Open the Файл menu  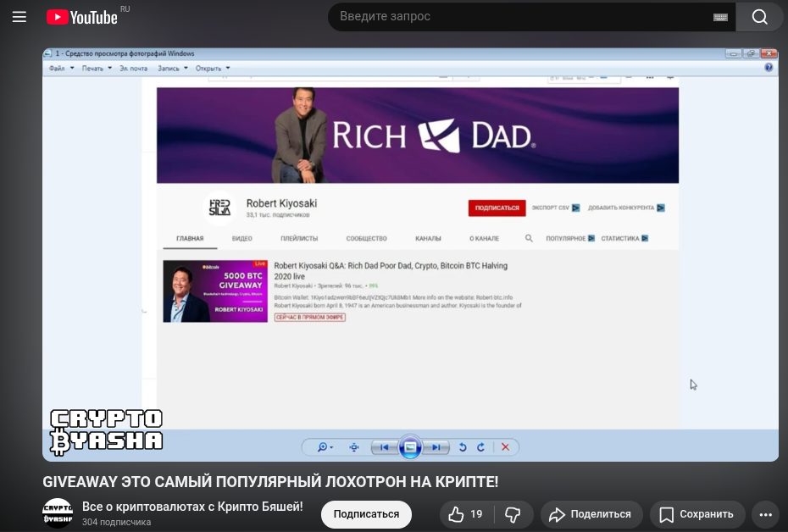[x=58, y=68]
